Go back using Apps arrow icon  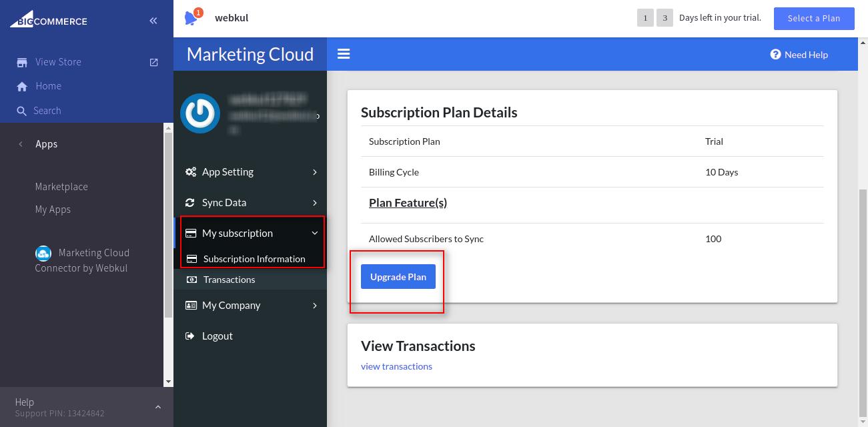21,144
